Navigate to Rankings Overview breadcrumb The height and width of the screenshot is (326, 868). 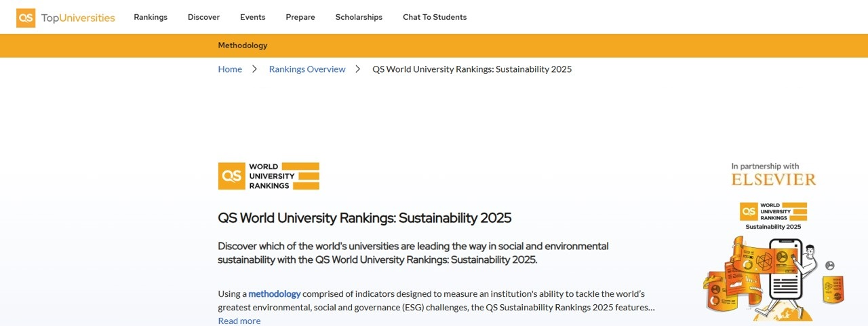point(307,69)
